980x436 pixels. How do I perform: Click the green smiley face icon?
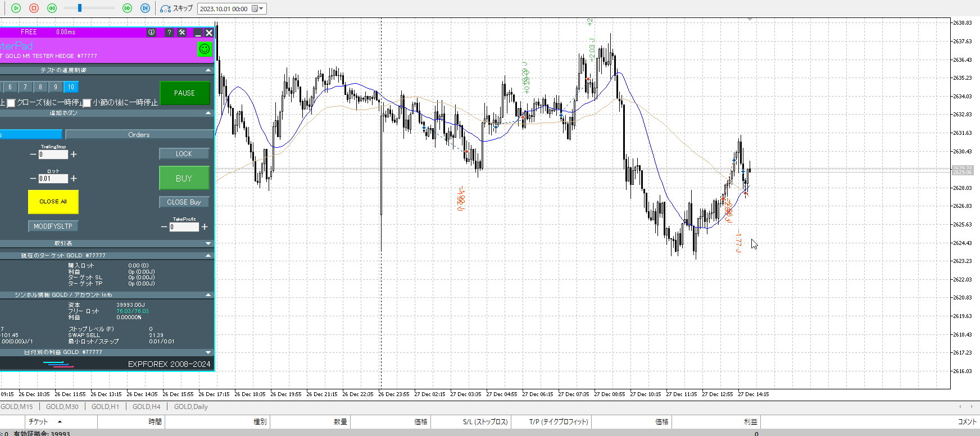tap(205, 49)
